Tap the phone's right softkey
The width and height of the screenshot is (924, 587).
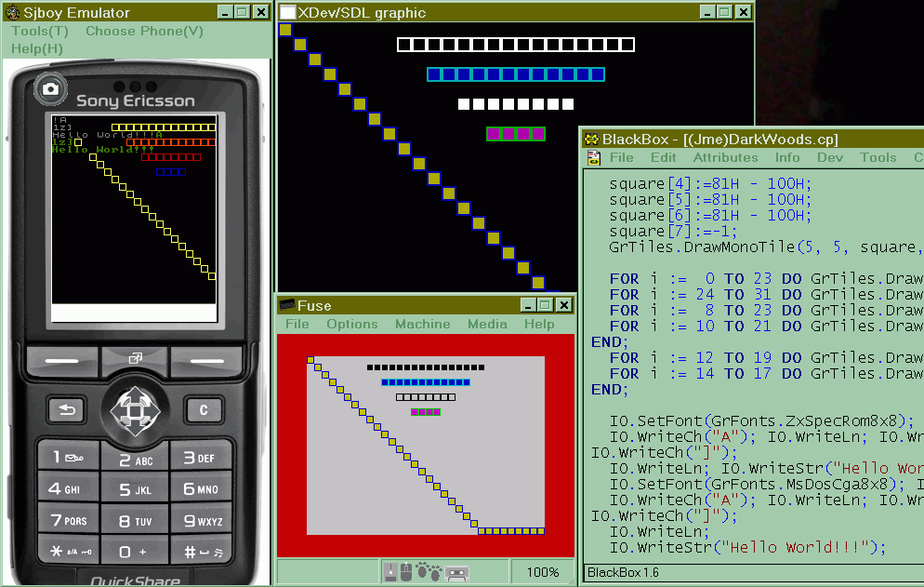point(207,360)
